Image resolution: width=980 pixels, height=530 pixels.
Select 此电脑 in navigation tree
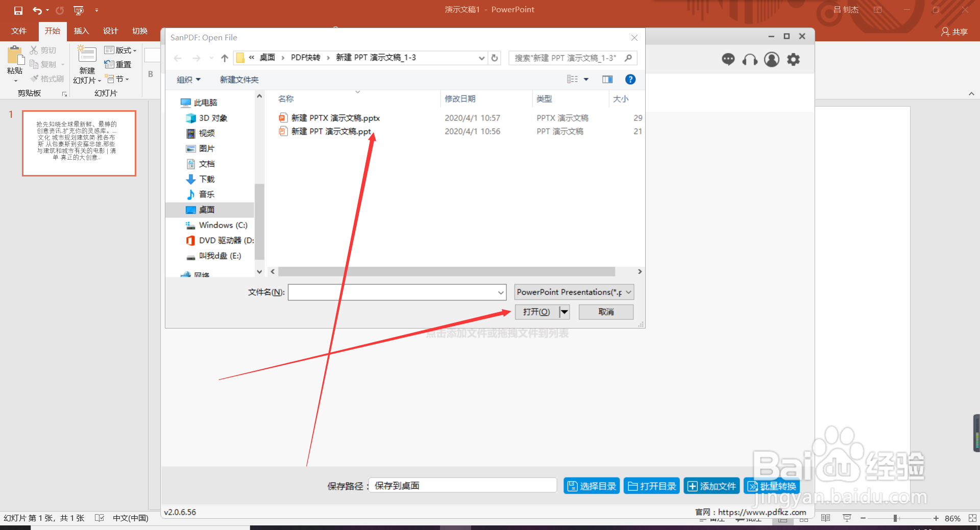(199, 103)
